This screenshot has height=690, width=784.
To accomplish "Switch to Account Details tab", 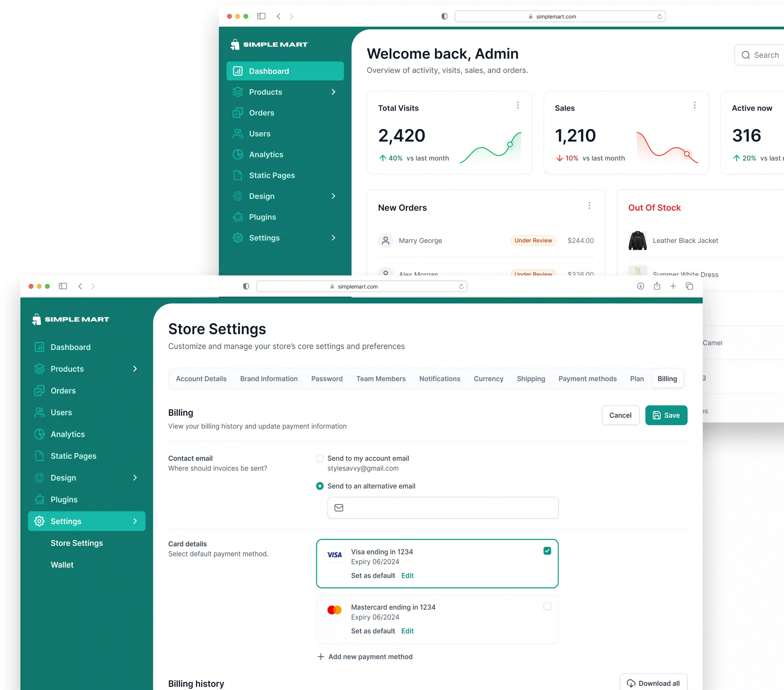I will 201,379.
